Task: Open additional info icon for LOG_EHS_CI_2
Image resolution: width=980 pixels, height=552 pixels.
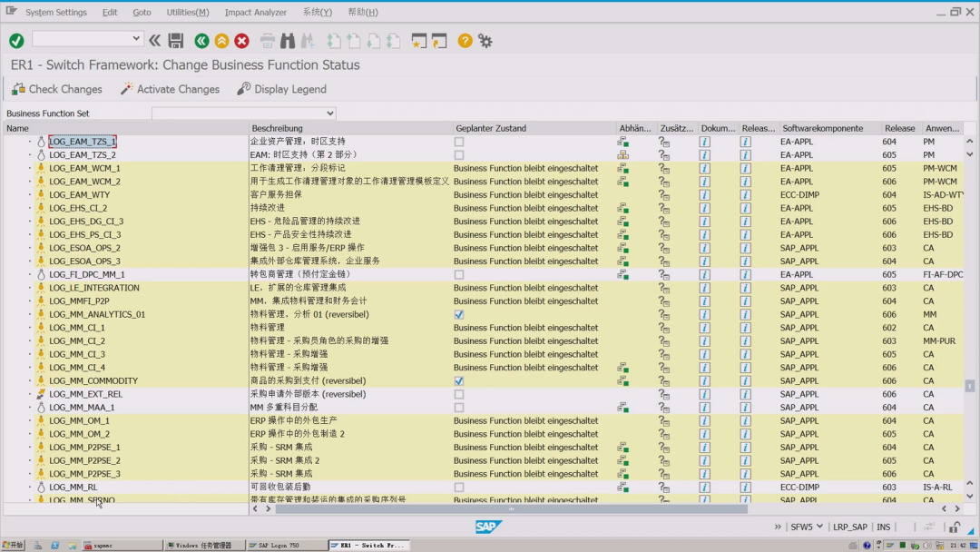Action: click(x=663, y=208)
